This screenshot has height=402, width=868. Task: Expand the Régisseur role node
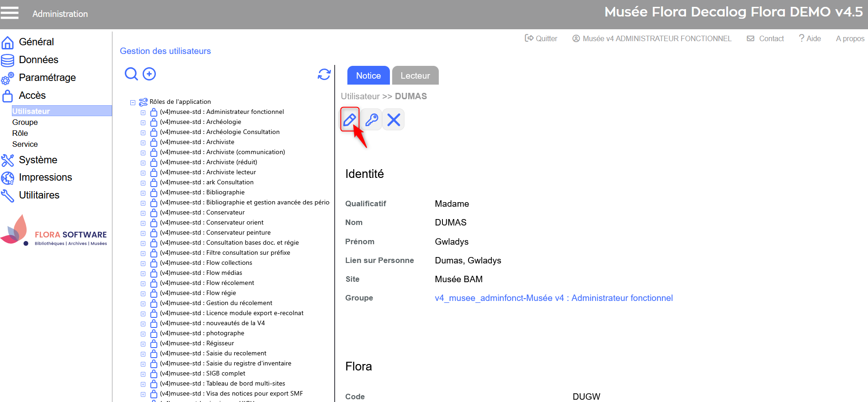pyautogui.click(x=143, y=344)
